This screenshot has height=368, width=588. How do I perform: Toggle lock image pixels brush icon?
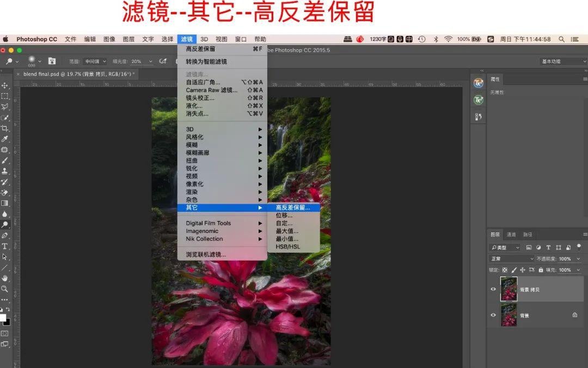[514, 269]
